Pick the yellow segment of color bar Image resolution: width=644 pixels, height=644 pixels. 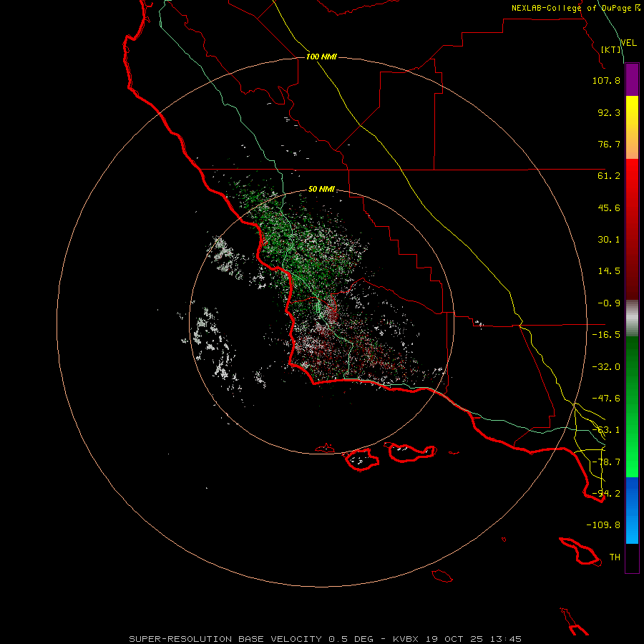632,127
